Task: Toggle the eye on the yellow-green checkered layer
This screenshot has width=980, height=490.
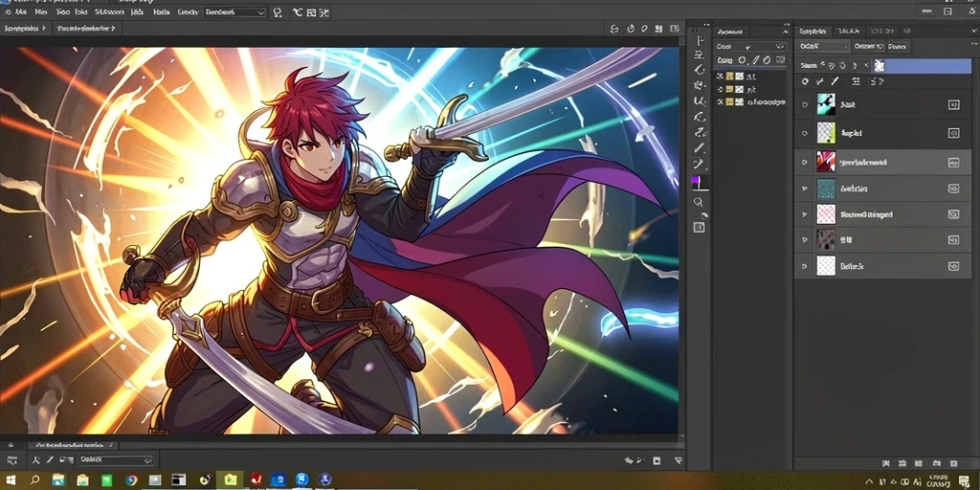Action: [804, 132]
